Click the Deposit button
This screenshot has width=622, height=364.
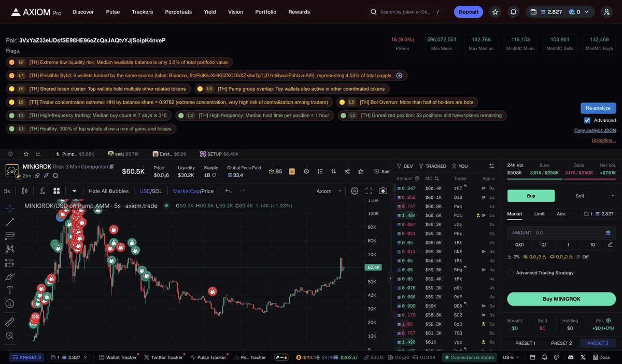(469, 12)
